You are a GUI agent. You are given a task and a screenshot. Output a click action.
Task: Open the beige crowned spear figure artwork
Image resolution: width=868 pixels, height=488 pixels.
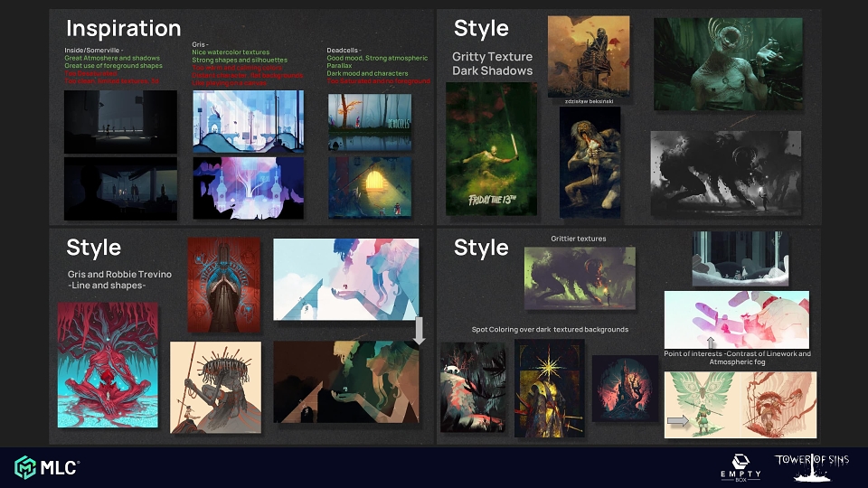pyautogui.click(x=216, y=388)
